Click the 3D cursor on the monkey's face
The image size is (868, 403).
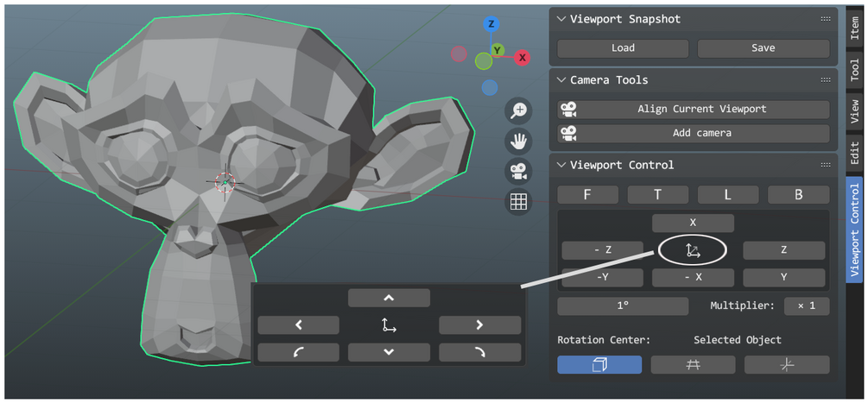(225, 182)
